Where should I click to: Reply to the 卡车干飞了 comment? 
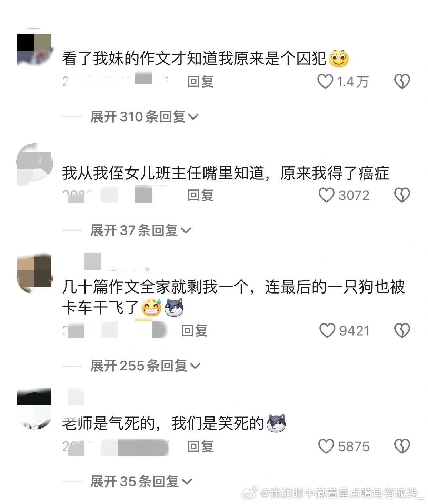pyautogui.click(x=194, y=331)
